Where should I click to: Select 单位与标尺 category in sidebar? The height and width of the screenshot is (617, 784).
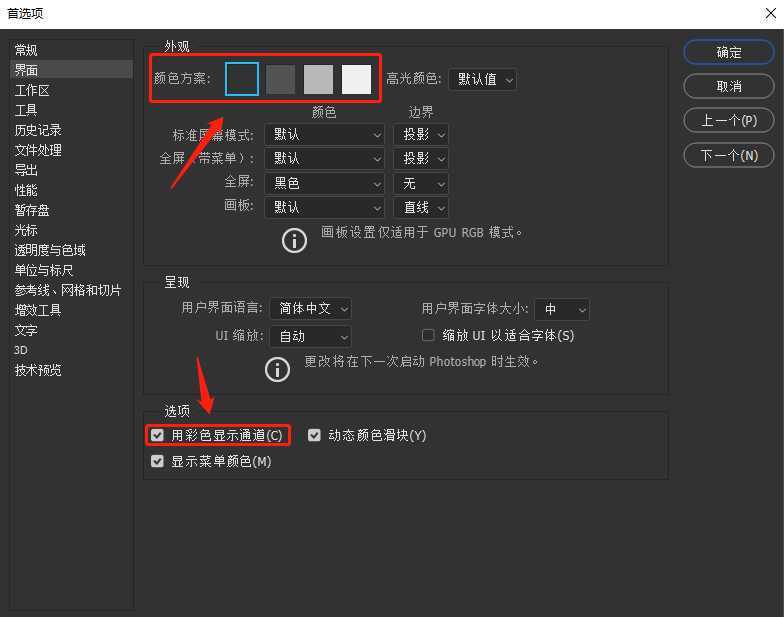(x=71, y=270)
